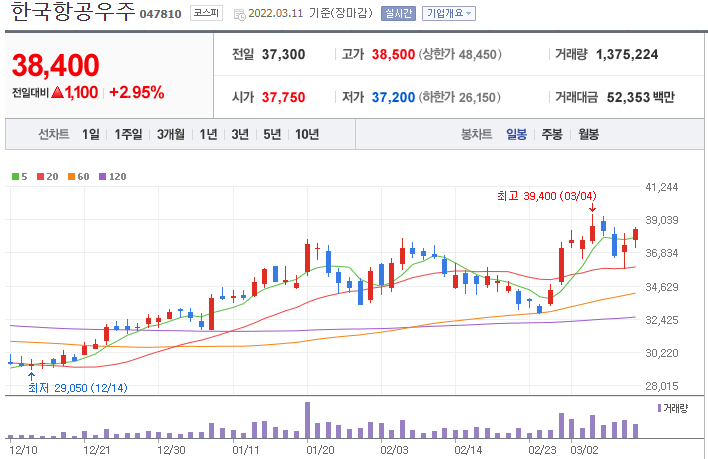
Task: Click the 거래량 1,375,224 value
Action: coord(627,54)
